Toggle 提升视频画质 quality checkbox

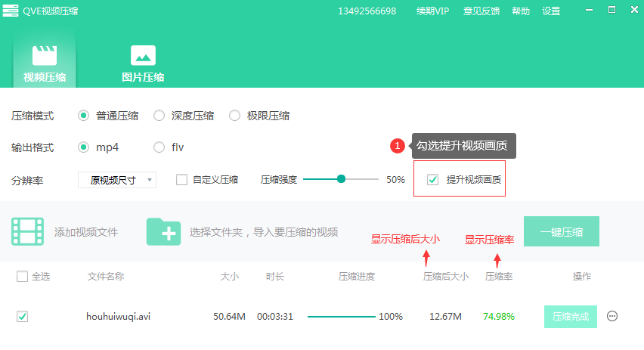tap(433, 180)
